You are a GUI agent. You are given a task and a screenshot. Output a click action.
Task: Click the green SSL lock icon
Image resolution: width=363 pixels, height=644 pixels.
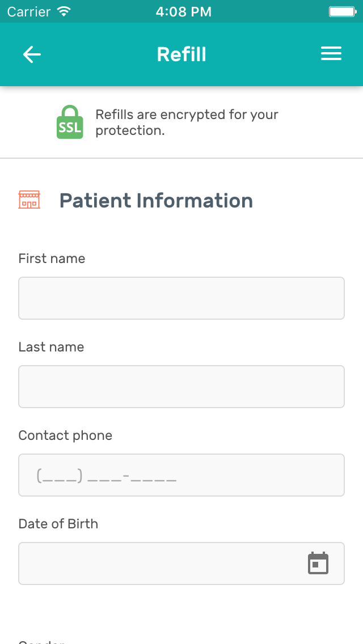coord(70,122)
